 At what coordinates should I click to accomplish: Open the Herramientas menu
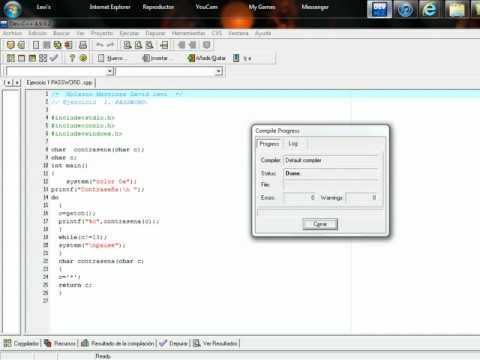[189, 33]
